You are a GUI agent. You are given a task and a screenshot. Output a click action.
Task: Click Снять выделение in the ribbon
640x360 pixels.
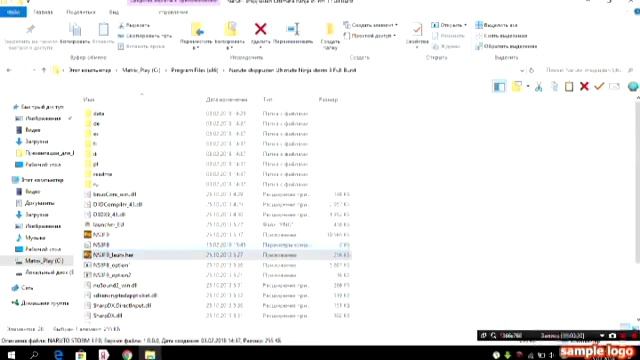tap(501, 36)
